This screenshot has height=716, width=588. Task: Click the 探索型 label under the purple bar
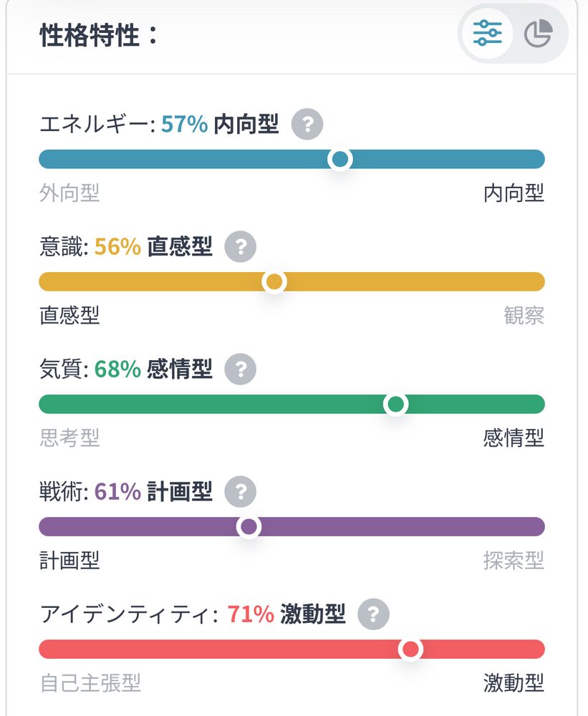[514, 560]
